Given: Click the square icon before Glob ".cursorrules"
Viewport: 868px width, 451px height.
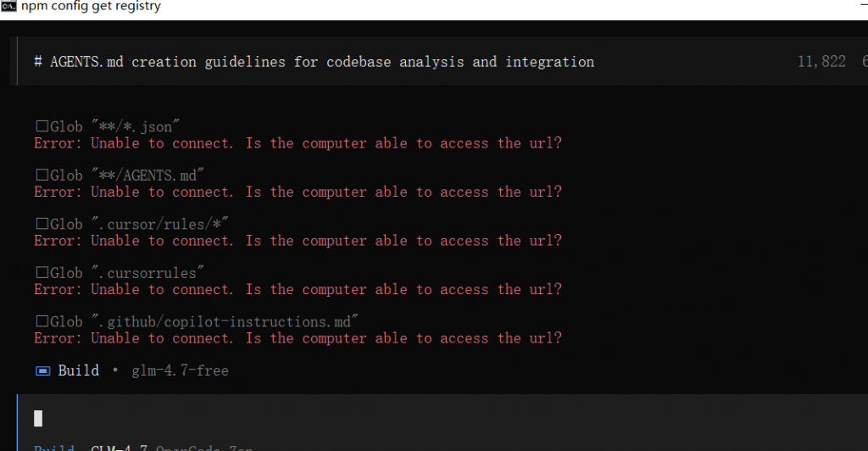Looking at the screenshot, I should (41, 273).
